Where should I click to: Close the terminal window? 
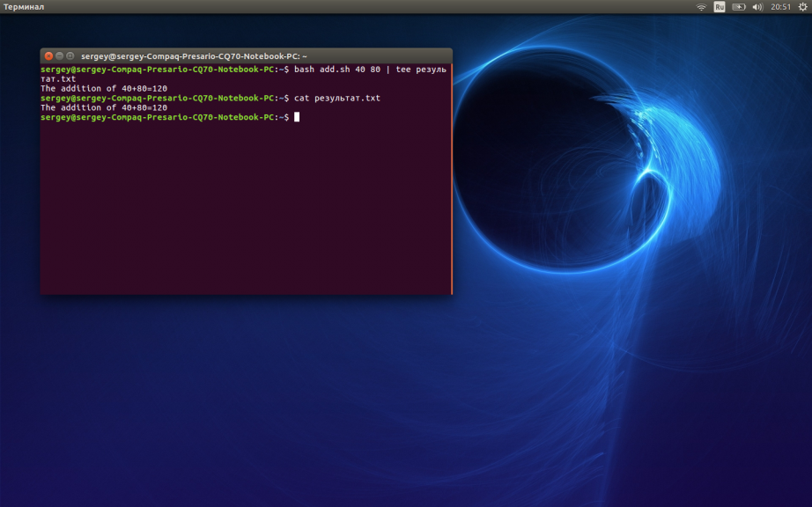[x=48, y=55]
